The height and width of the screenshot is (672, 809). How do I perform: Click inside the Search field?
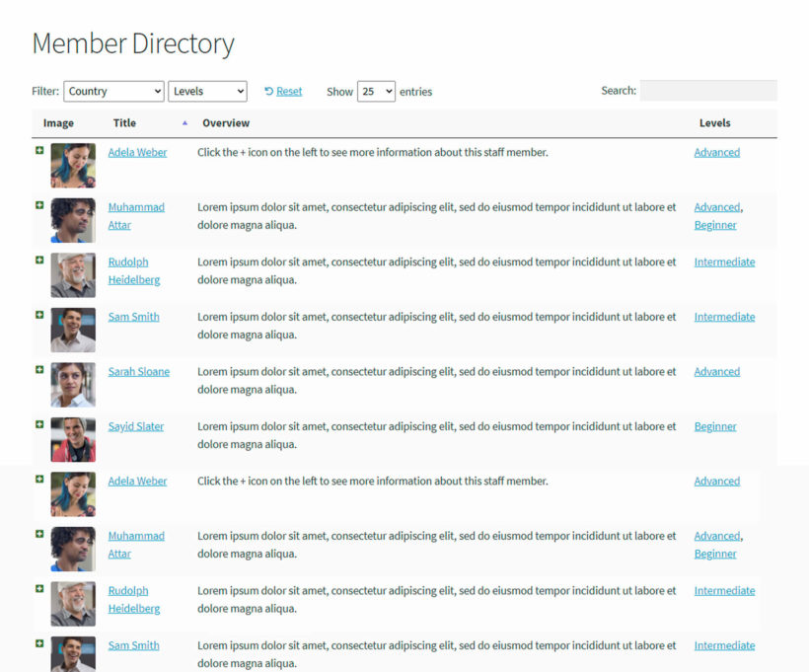point(708,90)
